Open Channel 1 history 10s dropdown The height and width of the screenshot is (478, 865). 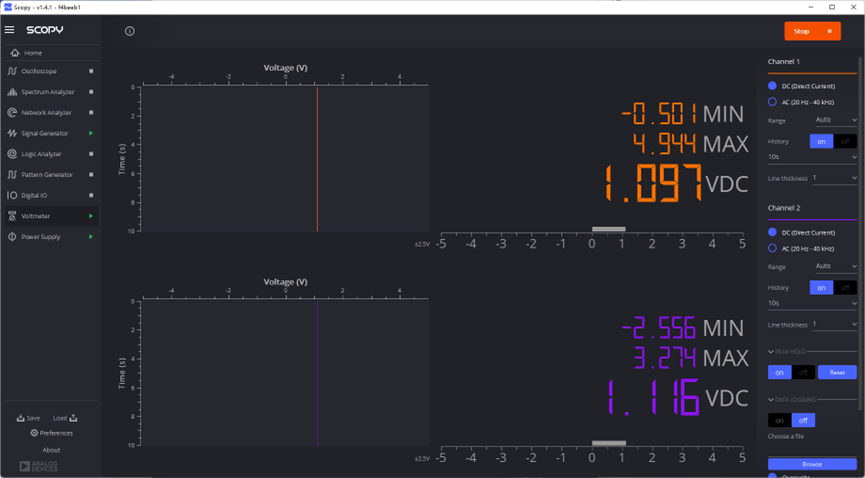pyautogui.click(x=812, y=157)
